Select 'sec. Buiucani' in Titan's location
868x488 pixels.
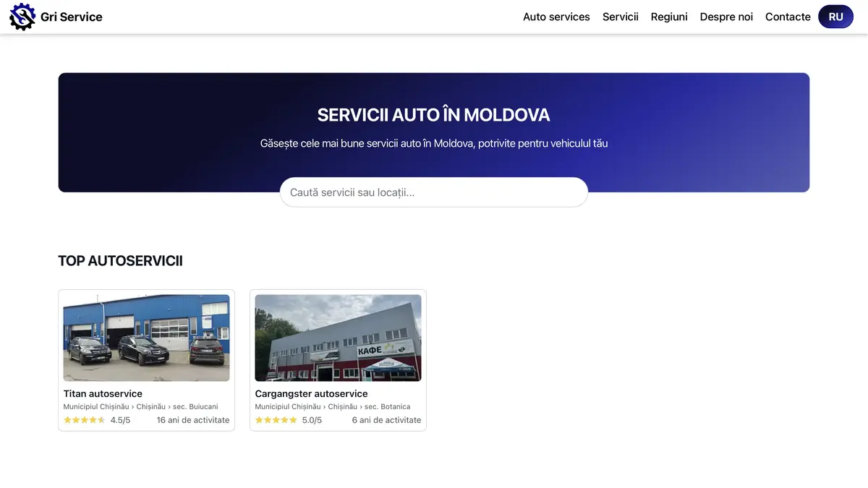(x=195, y=407)
